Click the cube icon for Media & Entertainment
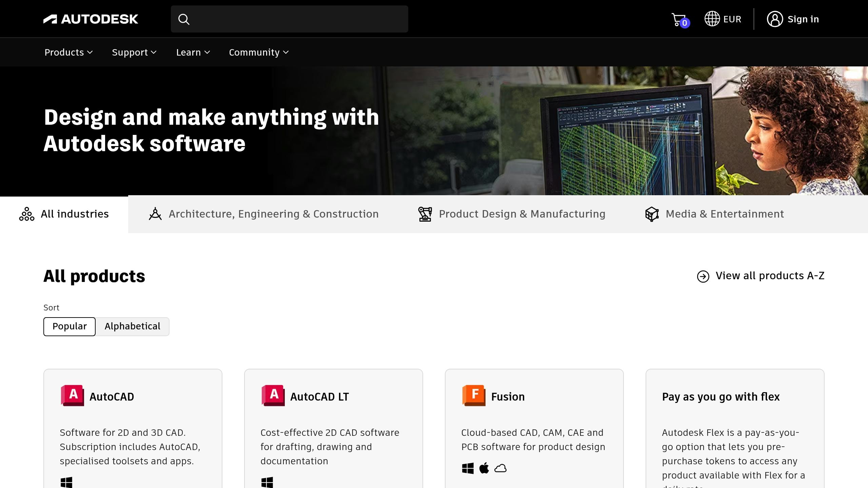868x488 pixels. click(652, 214)
